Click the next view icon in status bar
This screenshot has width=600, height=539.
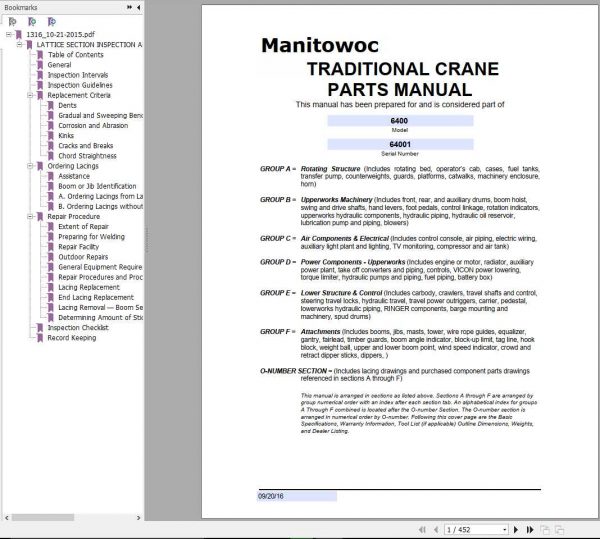pyautogui.click(x=559, y=530)
